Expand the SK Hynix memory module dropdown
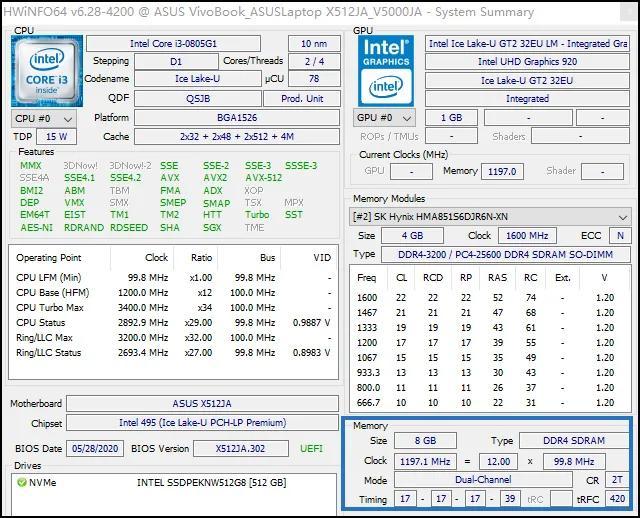The width and height of the screenshot is (640, 518). pyautogui.click(x=489, y=217)
